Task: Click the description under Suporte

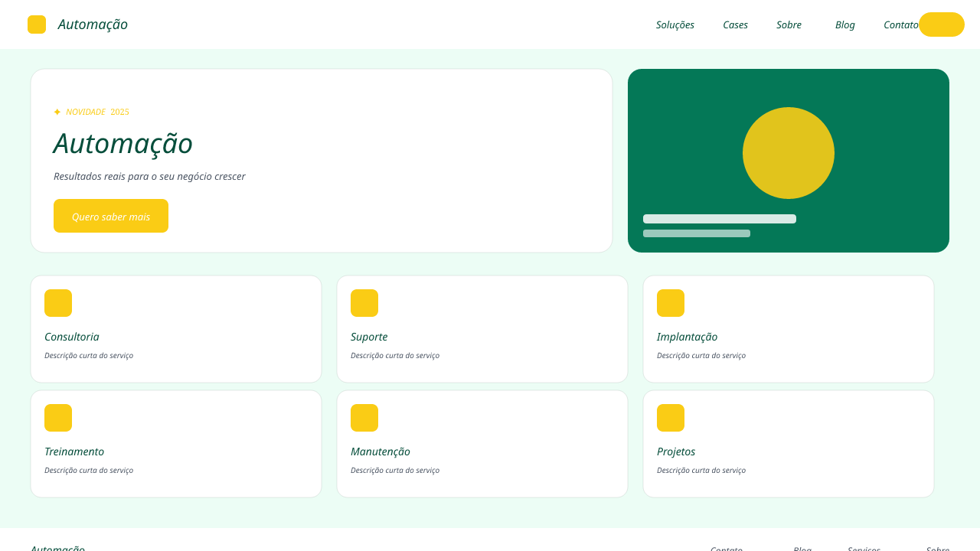Action: pos(395,355)
